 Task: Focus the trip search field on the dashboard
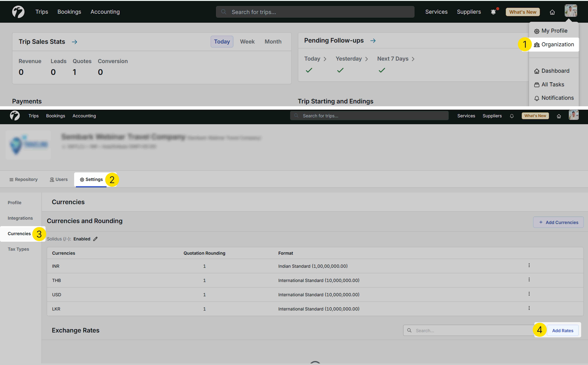pyautogui.click(x=315, y=12)
